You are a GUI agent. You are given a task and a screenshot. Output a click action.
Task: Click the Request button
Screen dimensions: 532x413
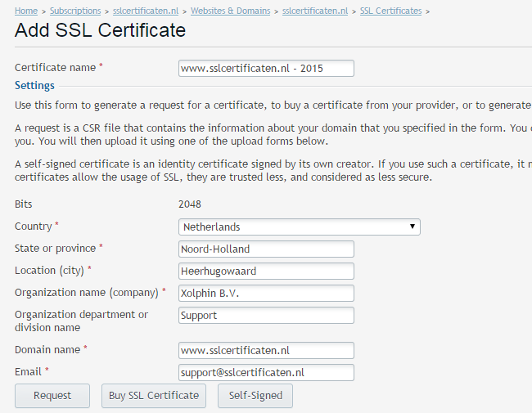52,396
